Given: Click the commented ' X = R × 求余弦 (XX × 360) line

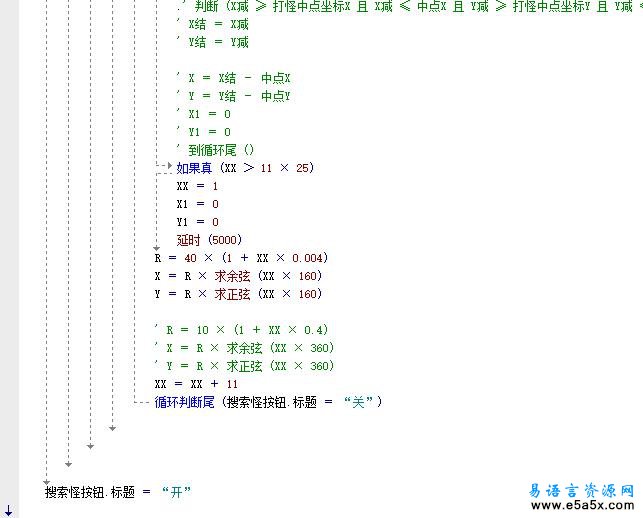Looking at the screenshot, I should 244,348.
